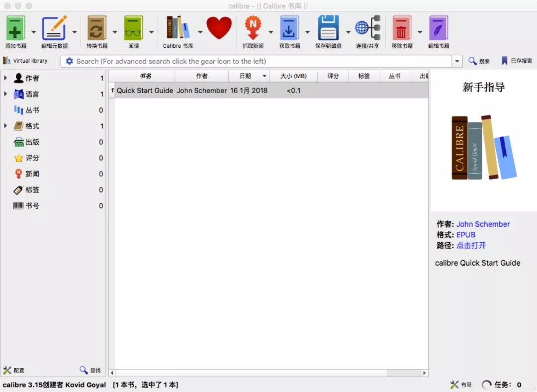The height and width of the screenshot is (392, 537).
Task: Click the 保存到磁盘 save to disk icon
Action: click(328, 28)
